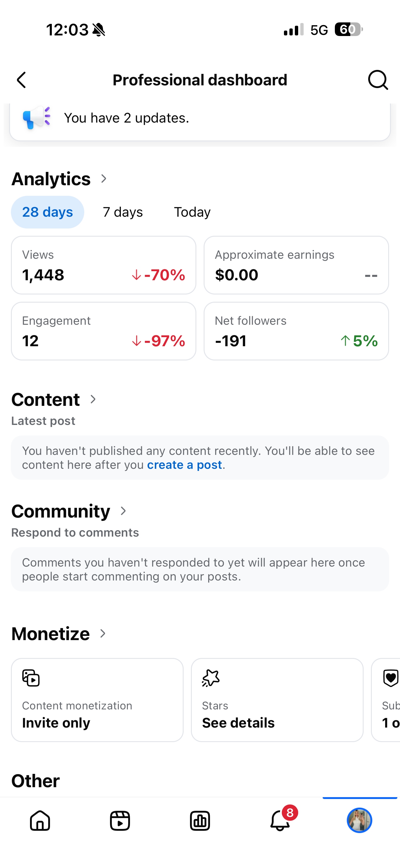Expand the Analytics section chevron
400x868 pixels.
104,179
